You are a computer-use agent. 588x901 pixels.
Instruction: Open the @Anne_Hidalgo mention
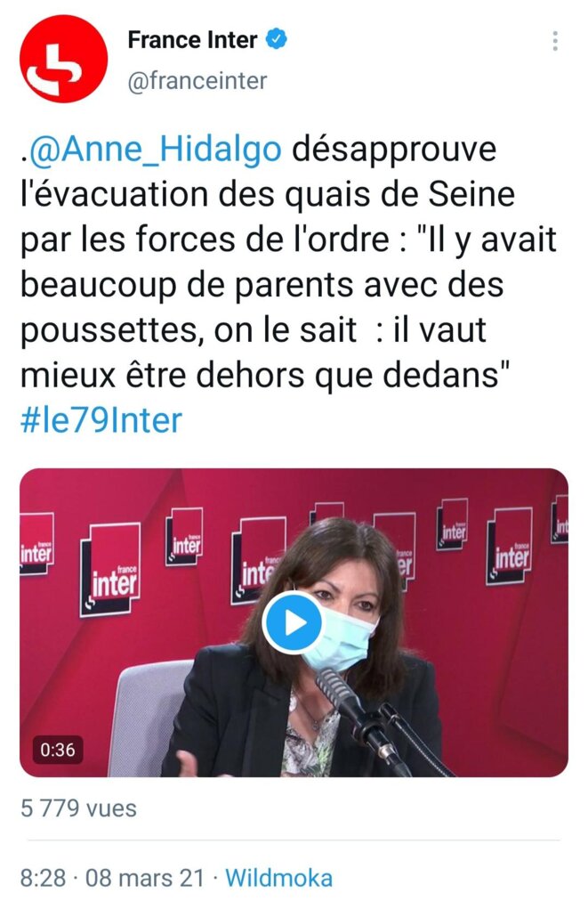(155, 149)
